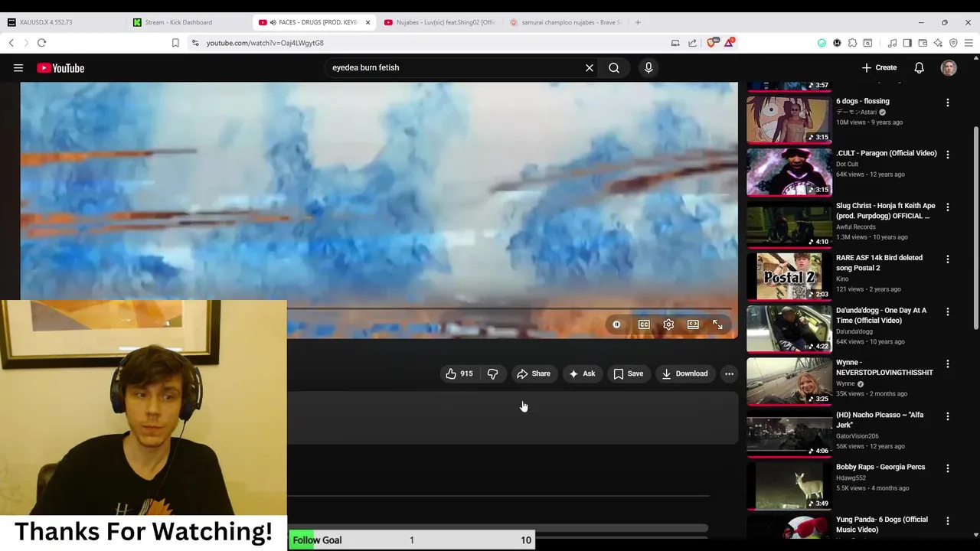Switch to Stream - Kick Dashboard tab
This screenshot has width=980, height=551.
[188, 22]
